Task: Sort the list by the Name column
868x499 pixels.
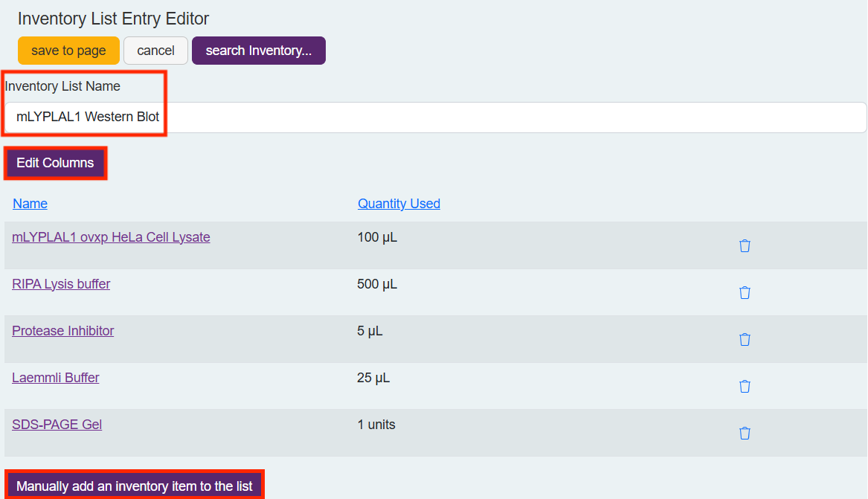Action: (x=30, y=203)
